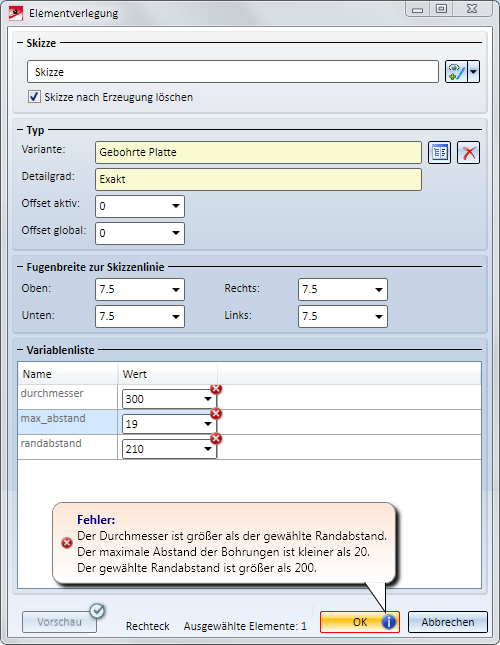Screen dimensions: 500x645
Task: Open the dropdown arrow beside sketch icon
Action: [474, 72]
